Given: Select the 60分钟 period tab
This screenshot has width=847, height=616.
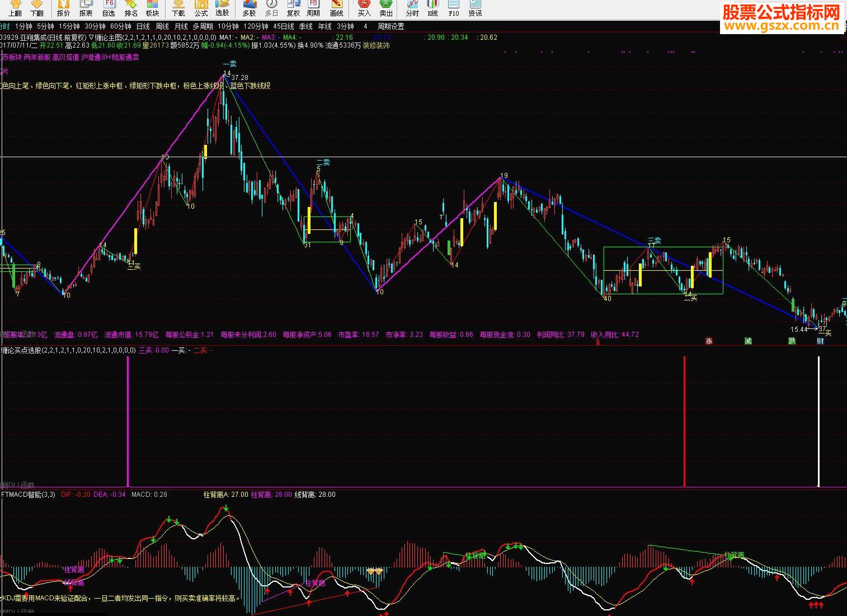Looking at the screenshot, I should coord(121,26).
